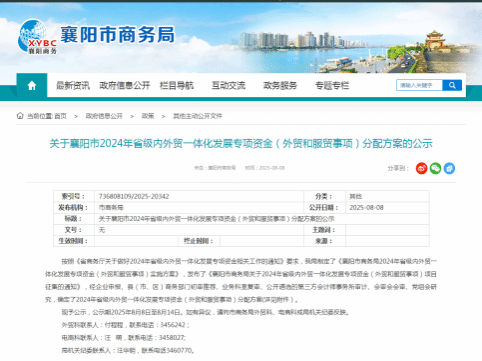This screenshot has height=361, width=482.
Task: Open the 政务服务 menu
Action: [280, 86]
